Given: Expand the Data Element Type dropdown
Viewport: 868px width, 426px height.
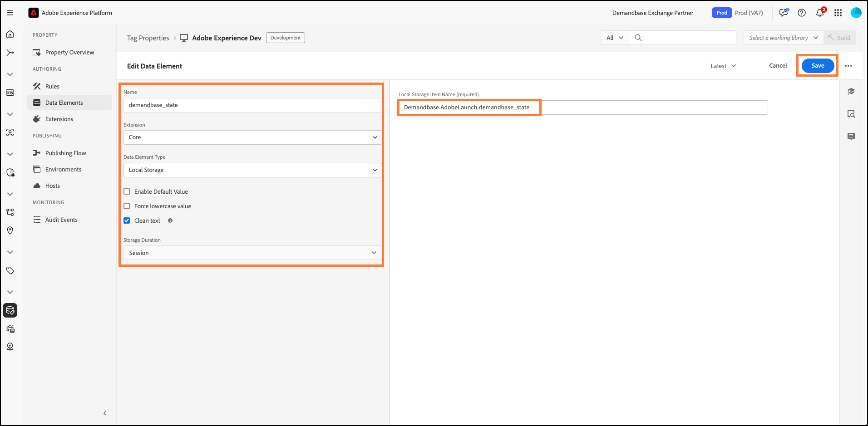Looking at the screenshot, I should [x=375, y=170].
